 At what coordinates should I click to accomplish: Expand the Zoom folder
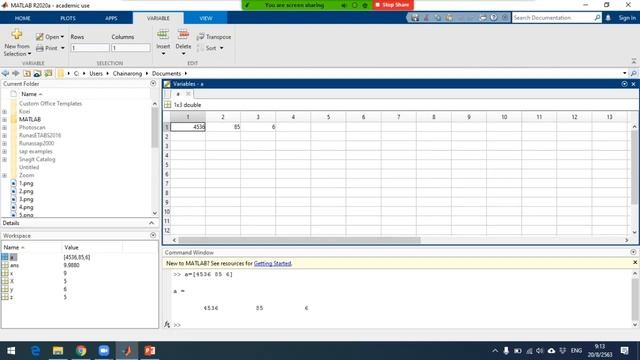pyautogui.click(x=4, y=176)
